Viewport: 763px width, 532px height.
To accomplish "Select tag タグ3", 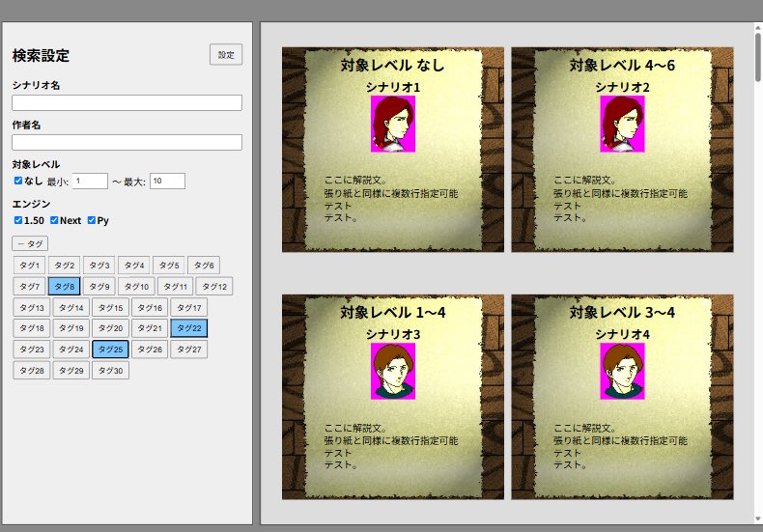I will click(99, 266).
